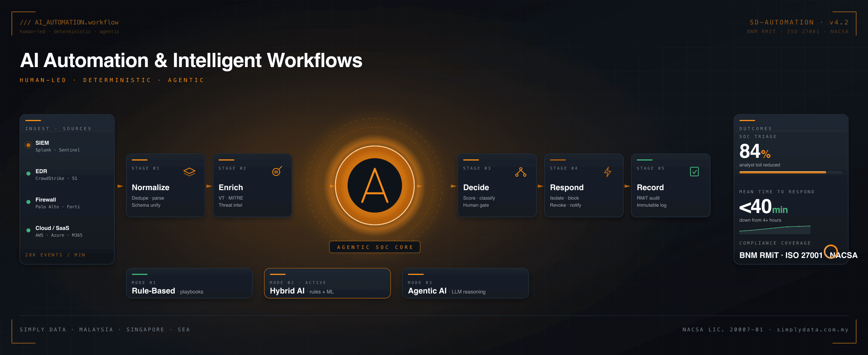Click the 'SD-AUTOMATION · v4.2' header text
The width and height of the screenshot is (868, 355).
(x=799, y=22)
